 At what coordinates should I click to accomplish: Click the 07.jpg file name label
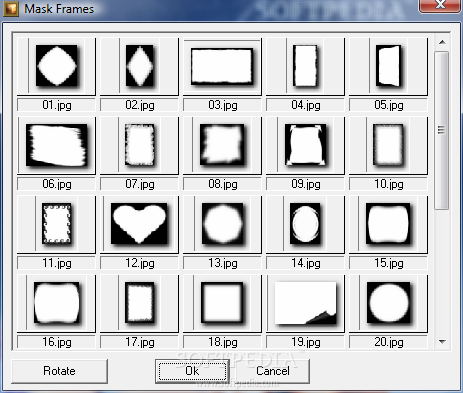tap(139, 184)
